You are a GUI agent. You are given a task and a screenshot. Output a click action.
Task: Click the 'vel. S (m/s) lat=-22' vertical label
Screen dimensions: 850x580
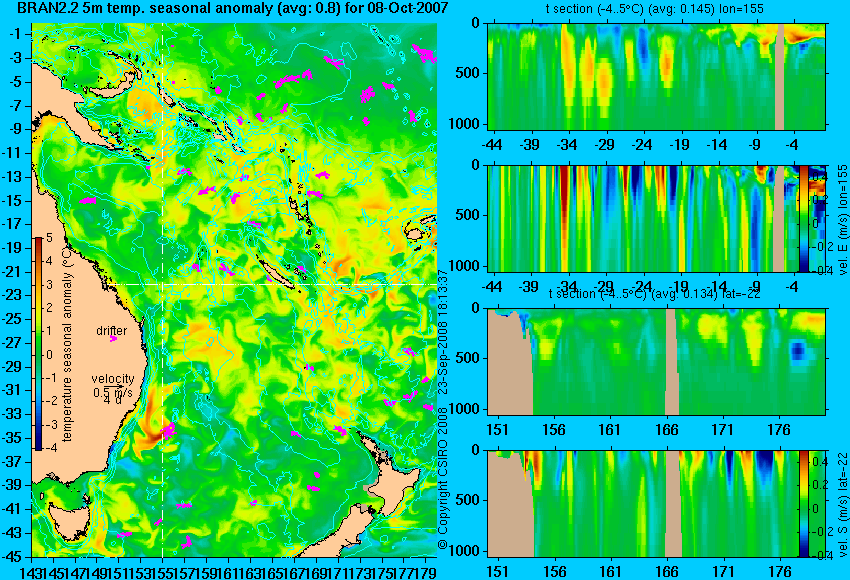(843, 504)
